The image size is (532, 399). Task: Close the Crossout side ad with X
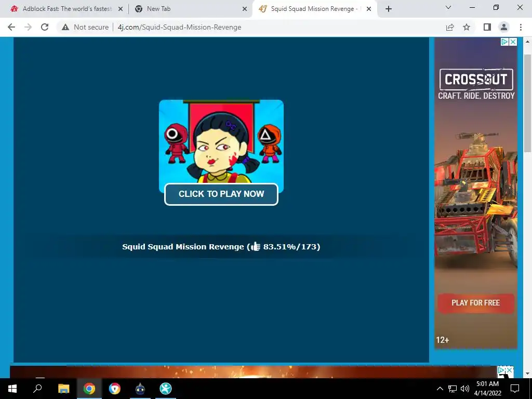pos(513,42)
